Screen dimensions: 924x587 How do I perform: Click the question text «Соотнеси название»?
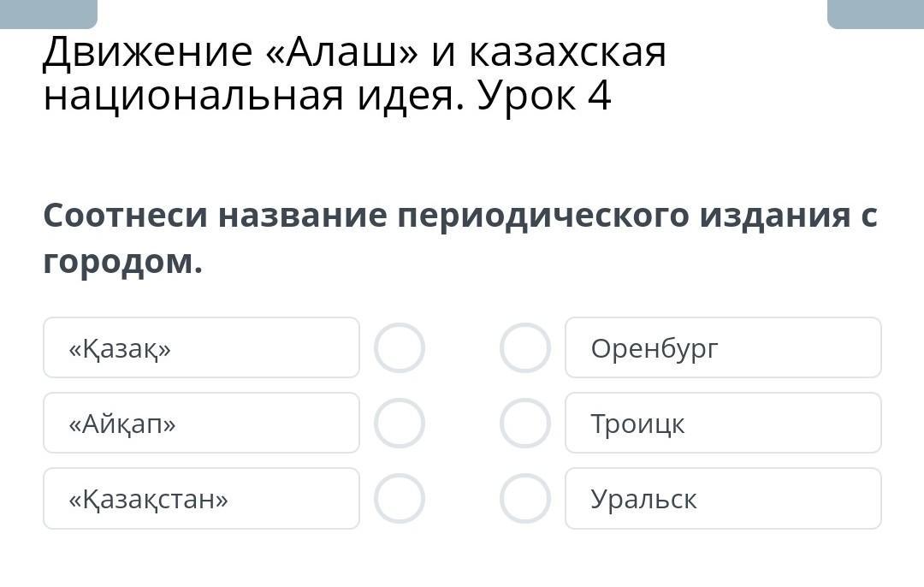(212, 216)
